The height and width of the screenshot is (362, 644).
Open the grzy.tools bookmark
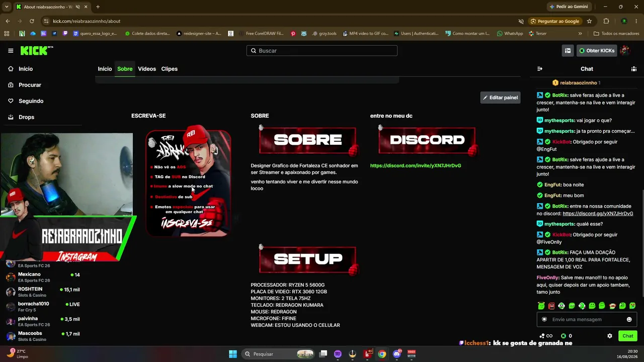(324, 34)
